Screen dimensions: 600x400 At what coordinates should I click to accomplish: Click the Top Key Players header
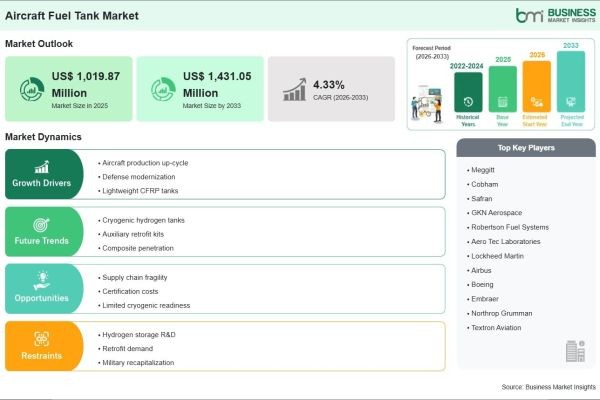(526, 148)
